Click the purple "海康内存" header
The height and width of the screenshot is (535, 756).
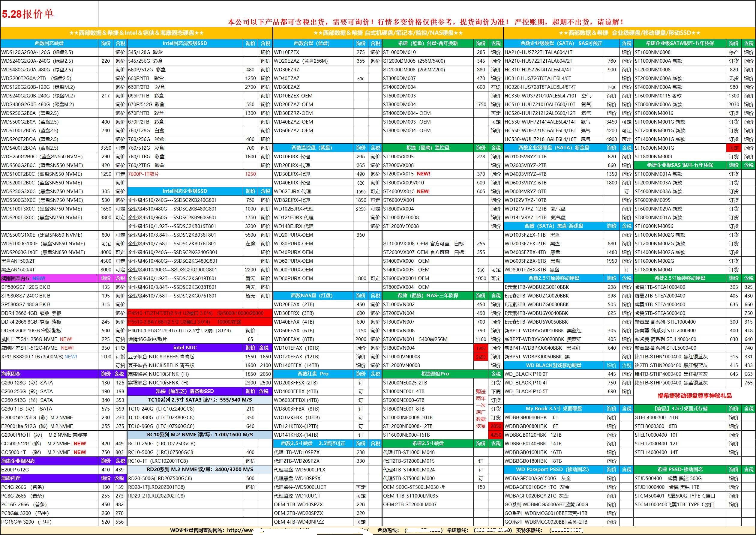point(49,478)
